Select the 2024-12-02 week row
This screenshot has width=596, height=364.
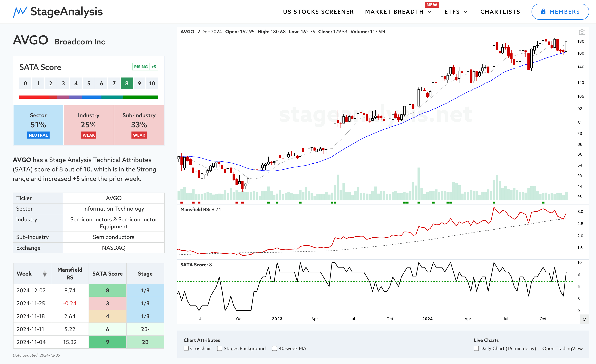[x=89, y=290]
